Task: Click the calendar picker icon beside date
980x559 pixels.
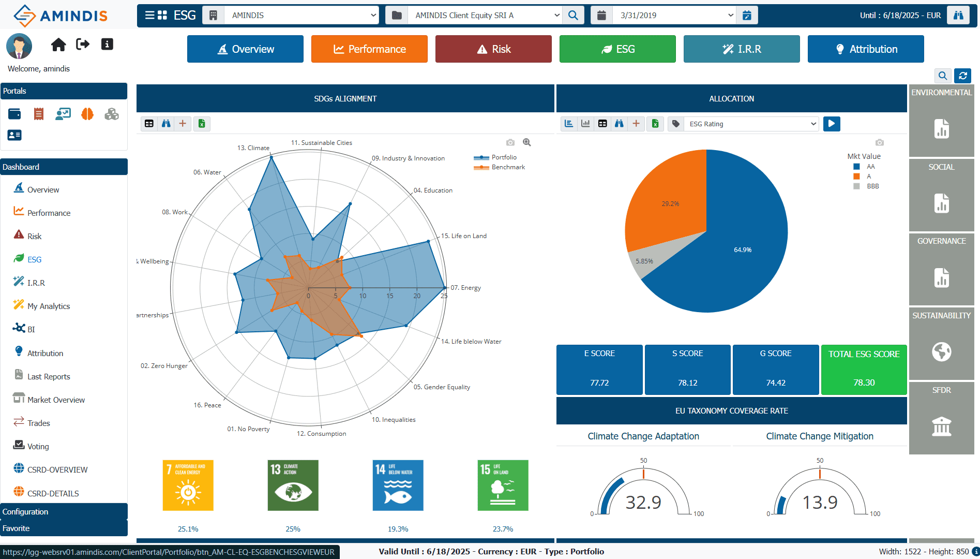Action: [747, 15]
